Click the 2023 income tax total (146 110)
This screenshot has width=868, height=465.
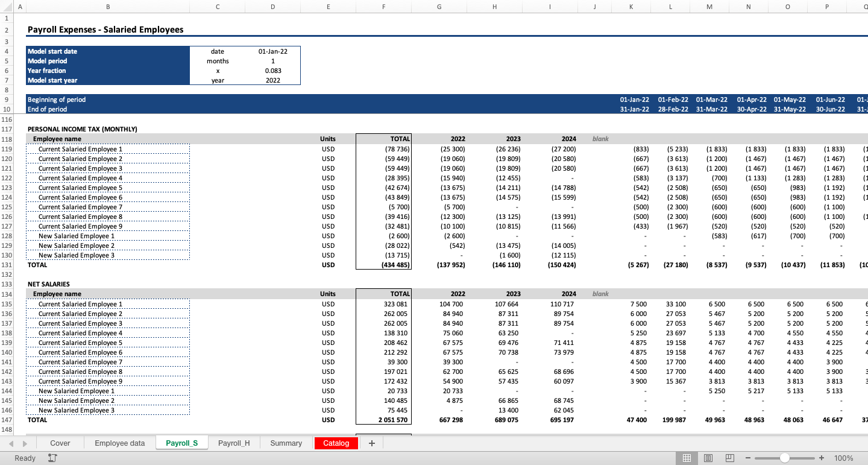click(x=495, y=265)
